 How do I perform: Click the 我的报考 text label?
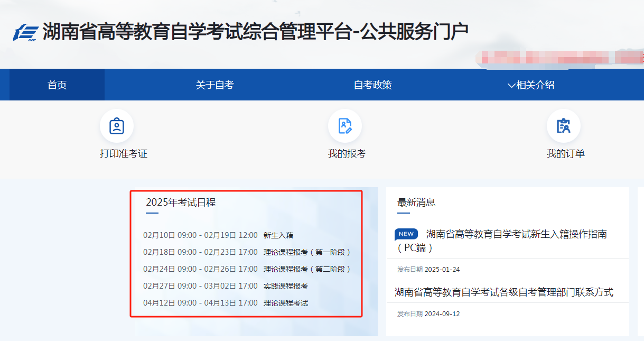pyautogui.click(x=347, y=154)
